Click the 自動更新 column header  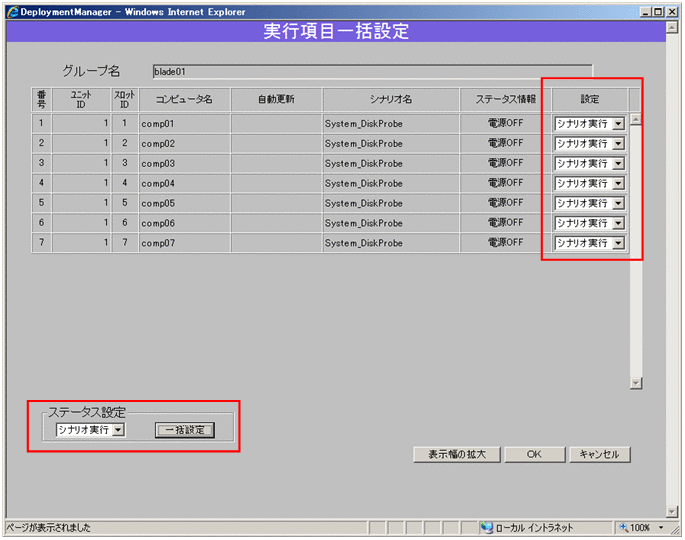(x=277, y=100)
